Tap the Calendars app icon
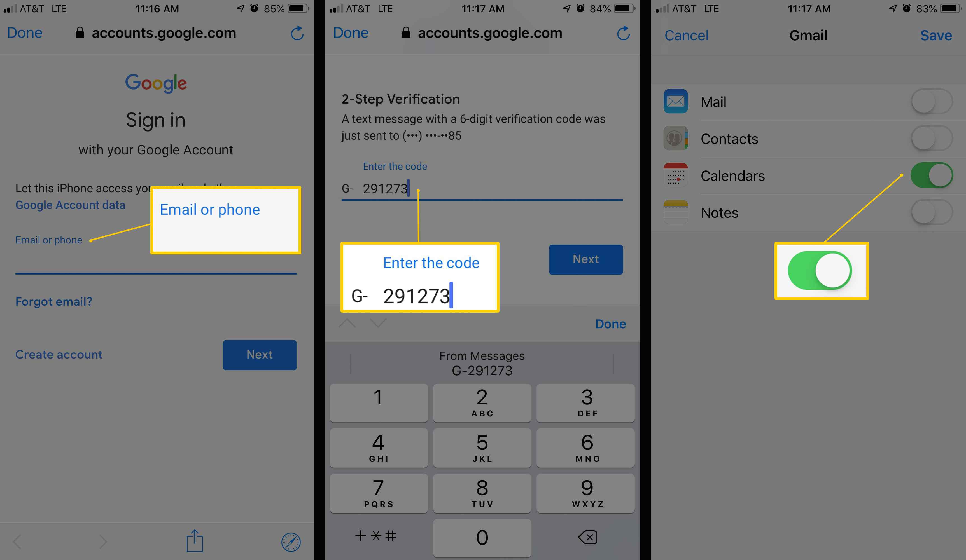The width and height of the screenshot is (966, 560). point(675,175)
